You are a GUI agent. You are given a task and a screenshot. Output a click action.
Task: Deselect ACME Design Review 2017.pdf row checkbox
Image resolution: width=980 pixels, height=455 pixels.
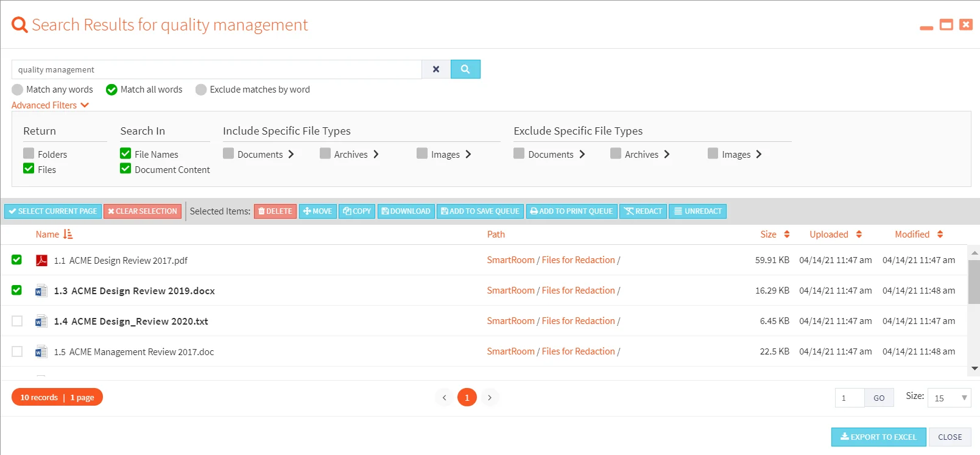(17, 260)
